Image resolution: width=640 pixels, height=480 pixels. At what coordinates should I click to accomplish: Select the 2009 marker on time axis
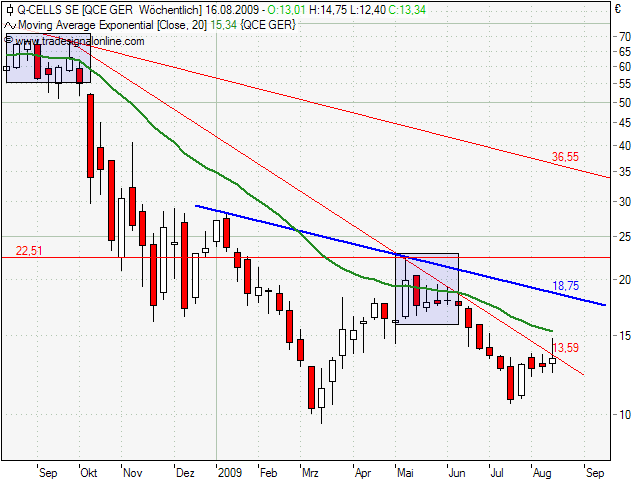pyautogui.click(x=230, y=470)
